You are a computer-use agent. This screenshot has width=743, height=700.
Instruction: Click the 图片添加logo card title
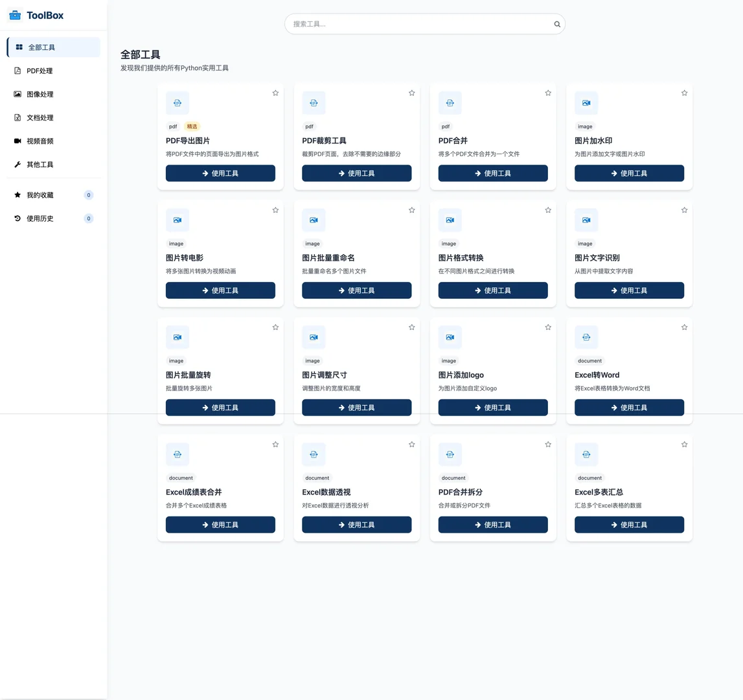(461, 375)
